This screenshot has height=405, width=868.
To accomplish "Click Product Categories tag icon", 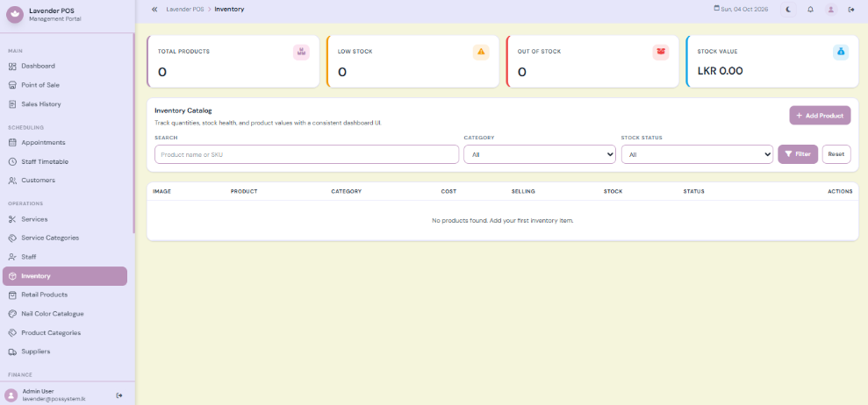I will click(x=12, y=333).
